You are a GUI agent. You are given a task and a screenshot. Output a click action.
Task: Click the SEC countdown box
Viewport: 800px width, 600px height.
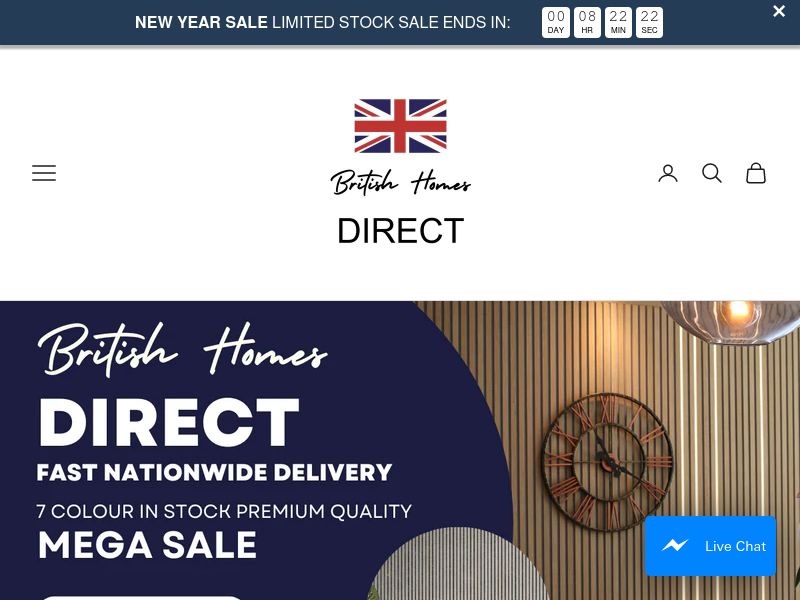649,22
